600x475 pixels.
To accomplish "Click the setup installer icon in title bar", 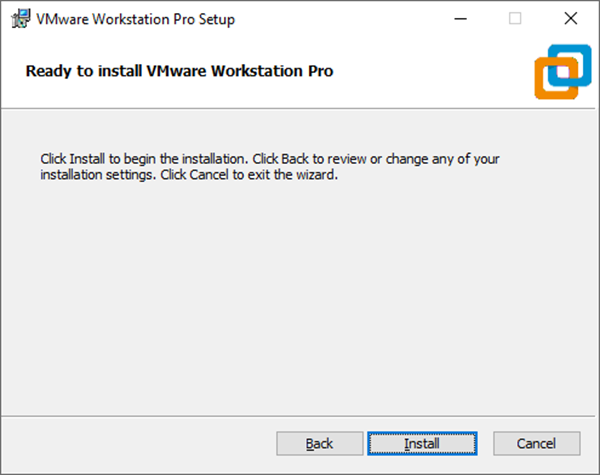I will click(18, 18).
